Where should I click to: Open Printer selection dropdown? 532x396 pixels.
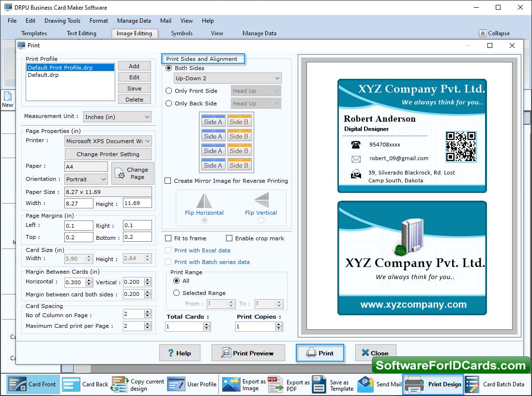(108, 141)
